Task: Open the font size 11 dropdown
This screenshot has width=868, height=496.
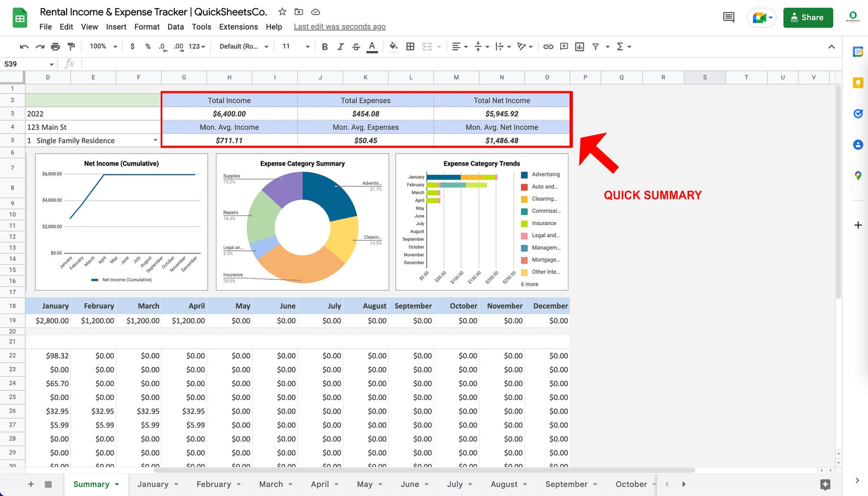Action: click(296, 46)
